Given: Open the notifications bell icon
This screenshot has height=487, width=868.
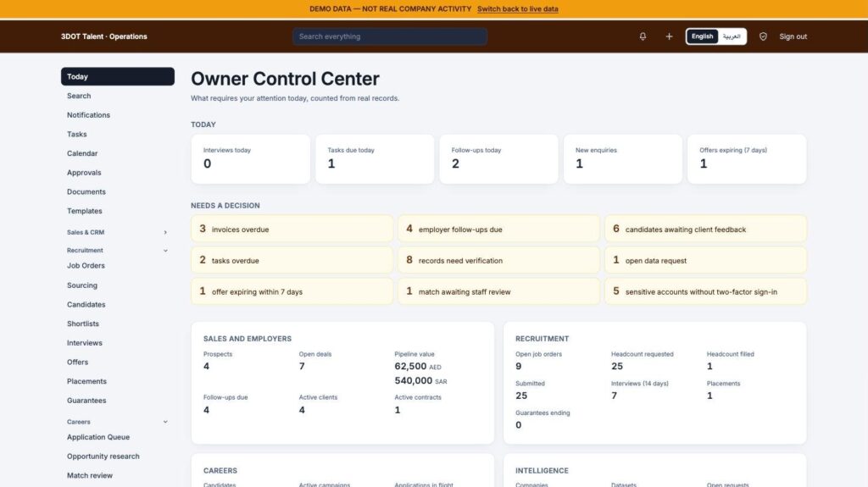Looking at the screenshot, I should click(x=643, y=36).
